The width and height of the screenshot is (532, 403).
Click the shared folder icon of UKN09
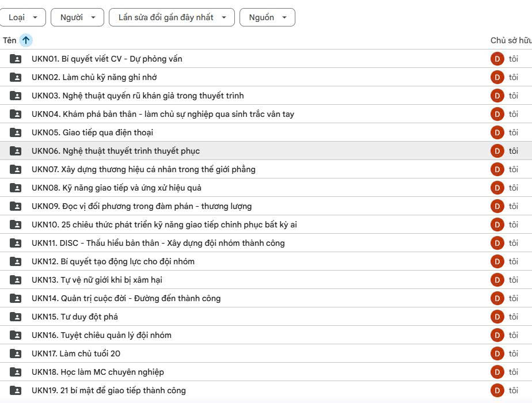(x=16, y=206)
